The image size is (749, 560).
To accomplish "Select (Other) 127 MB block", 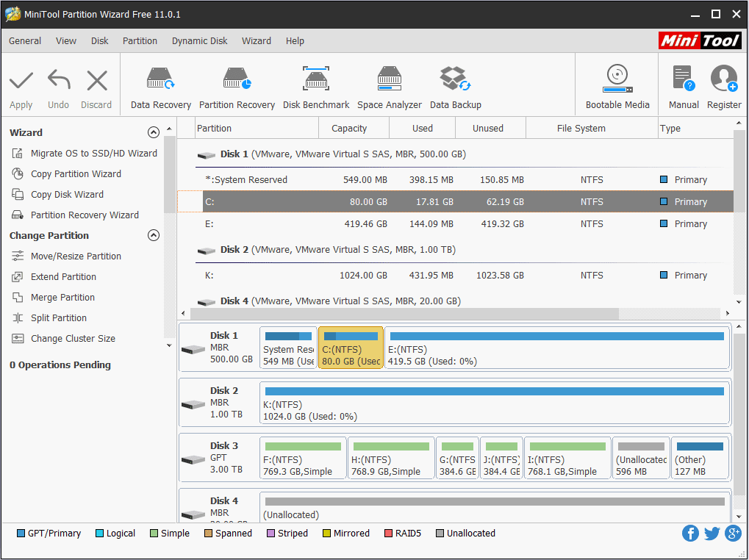I will (x=700, y=457).
